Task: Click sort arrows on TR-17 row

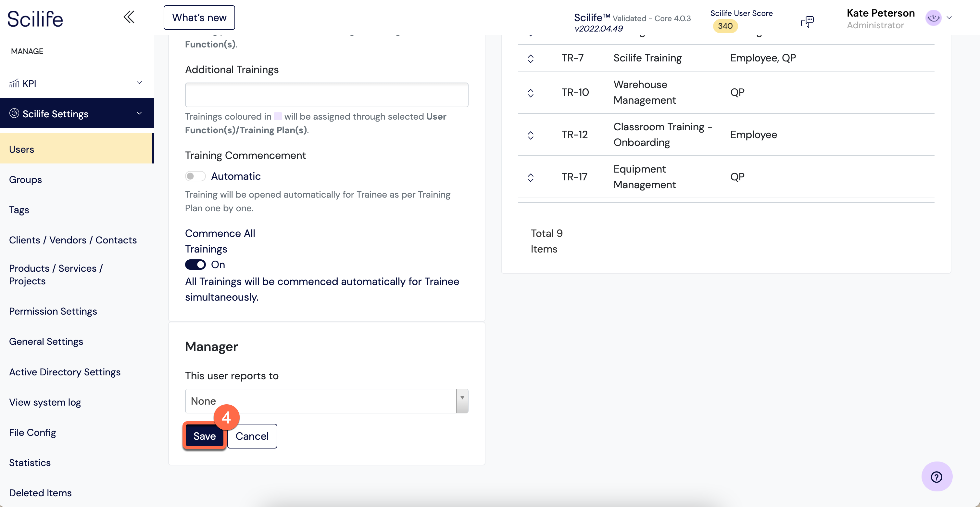Action: point(531,177)
